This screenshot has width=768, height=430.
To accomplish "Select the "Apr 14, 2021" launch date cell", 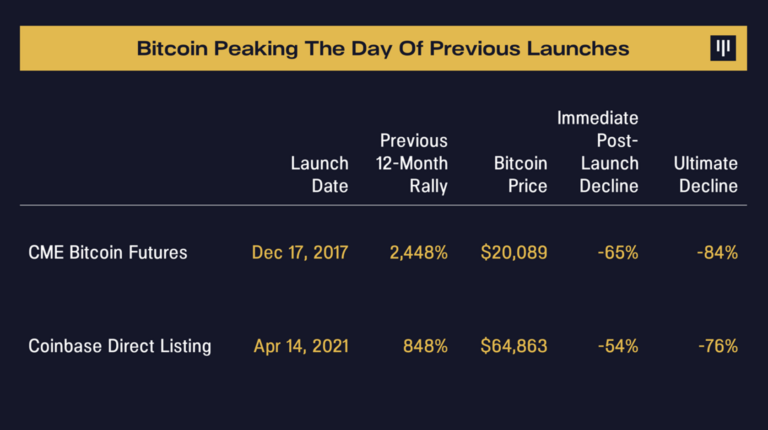I will [x=301, y=346].
